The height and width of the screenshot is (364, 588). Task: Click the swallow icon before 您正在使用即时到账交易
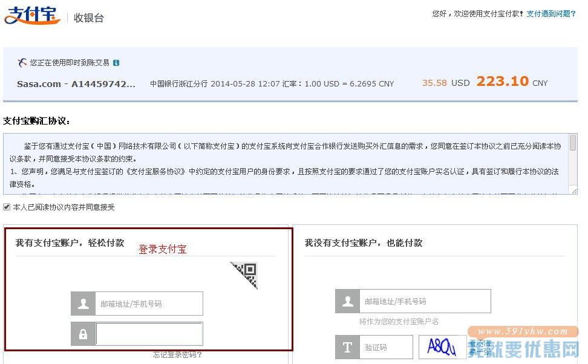tap(22, 62)
